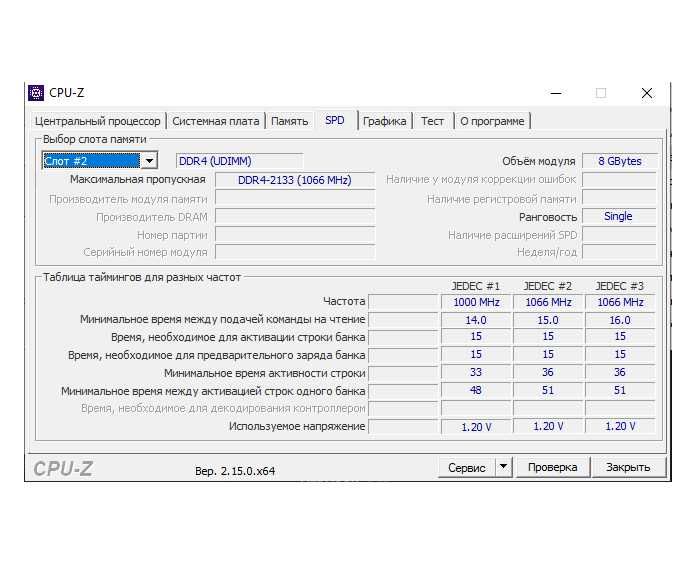This screenshot has width=696, height=564.
Task: Click the JEDEC #3 column header
Action: [x=620, y=286]
